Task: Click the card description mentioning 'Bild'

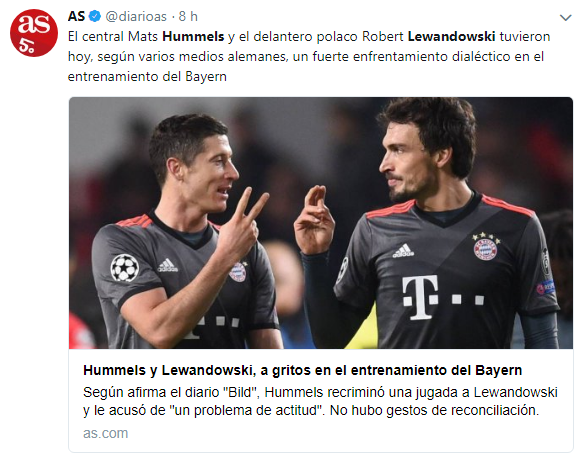Action: pos(320,401)
